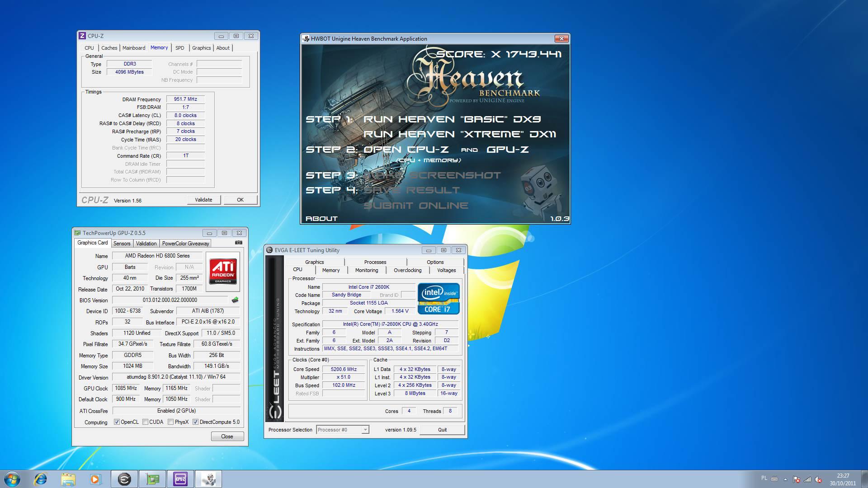Run Heaven "Xtreme" DX11 benchmark

pos(460,134)
